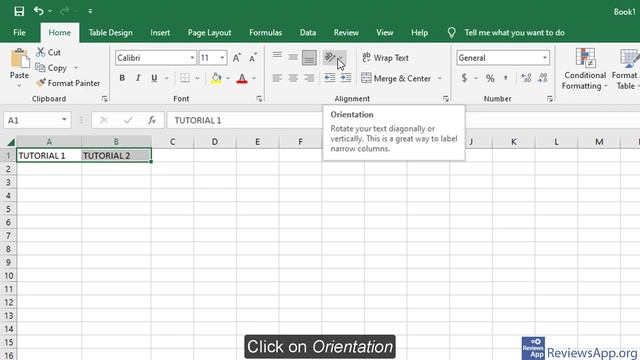The image size is (640, 360).
Task: Click the Undo arrow icon
Action: 39,11
